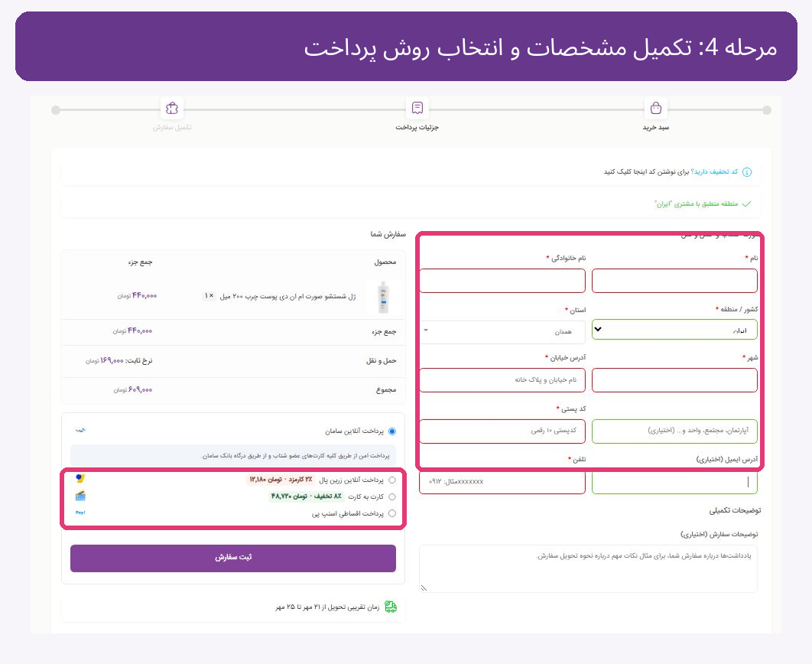812x664 pixels.
Task: Select SnappPay installment payment radio button
Action: pos(392,513)
